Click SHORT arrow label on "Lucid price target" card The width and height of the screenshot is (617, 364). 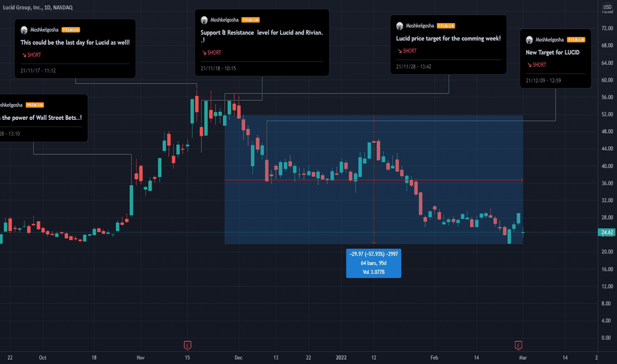pyautogui.click(x=406, y=51)
